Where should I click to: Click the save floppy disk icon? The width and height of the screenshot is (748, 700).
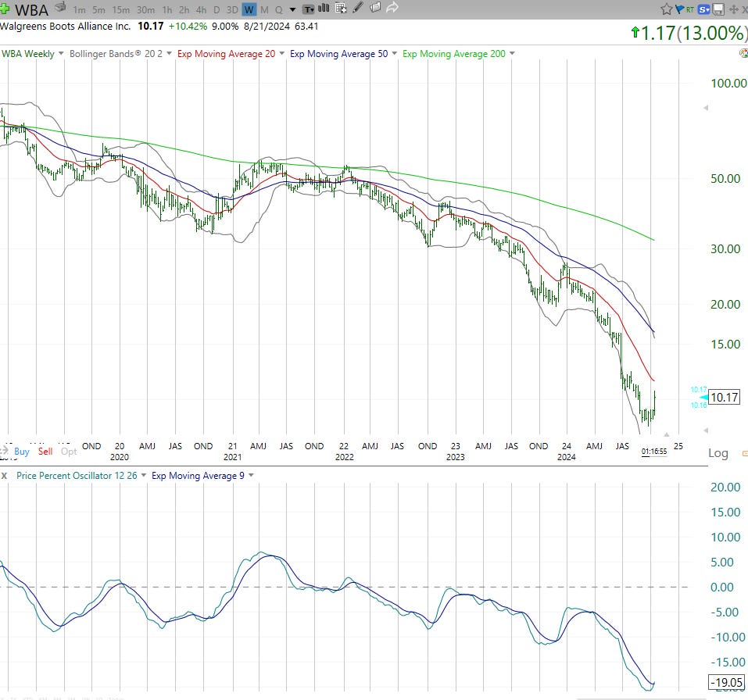click(x=719, y=9)
